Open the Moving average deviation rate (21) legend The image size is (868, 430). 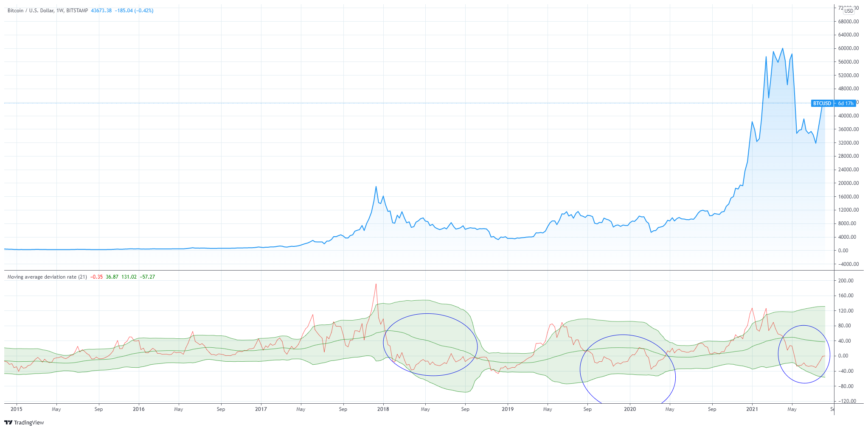pyautogui.click(x=47, y=277)
